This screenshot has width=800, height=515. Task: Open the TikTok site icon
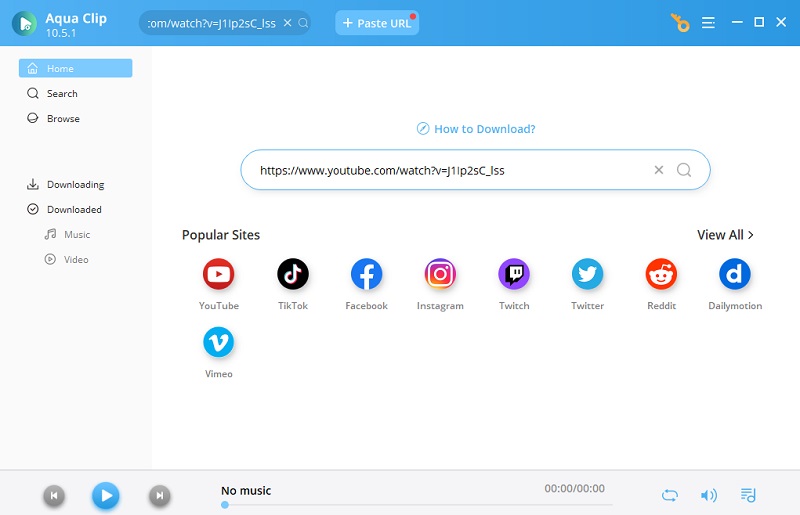coord(293,274)
